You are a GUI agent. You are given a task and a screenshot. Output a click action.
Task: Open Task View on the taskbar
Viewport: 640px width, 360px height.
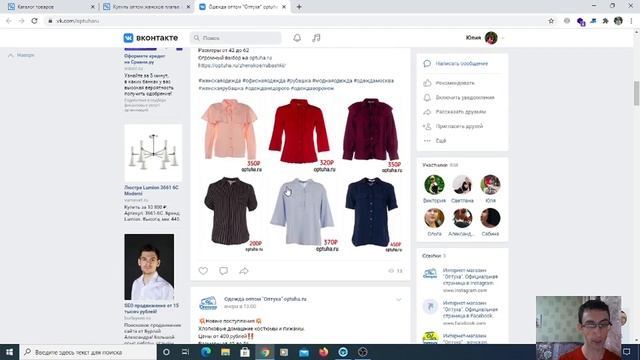(185, 352)
